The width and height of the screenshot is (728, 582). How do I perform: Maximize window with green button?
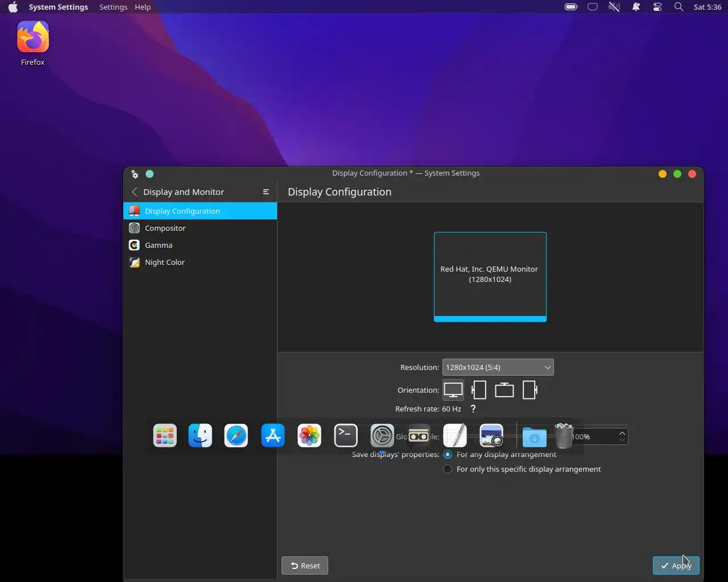[677, 174]
